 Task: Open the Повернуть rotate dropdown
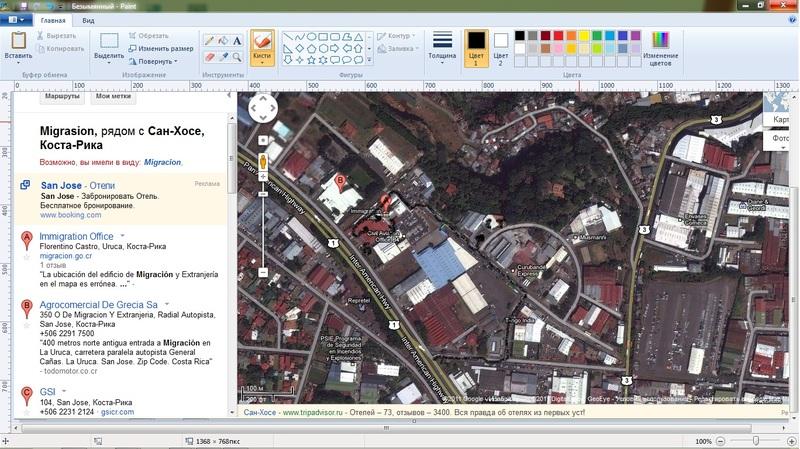click(x=153, y=61)
